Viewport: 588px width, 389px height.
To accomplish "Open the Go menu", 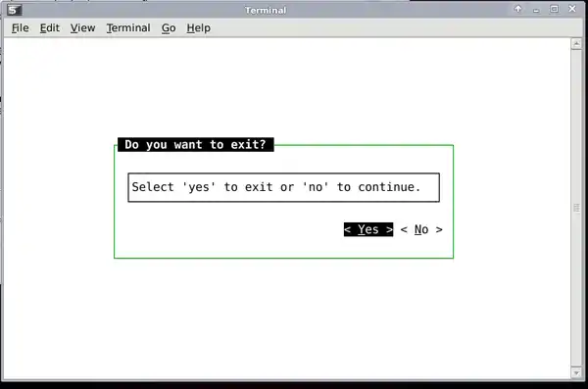I will click(169, 28).
